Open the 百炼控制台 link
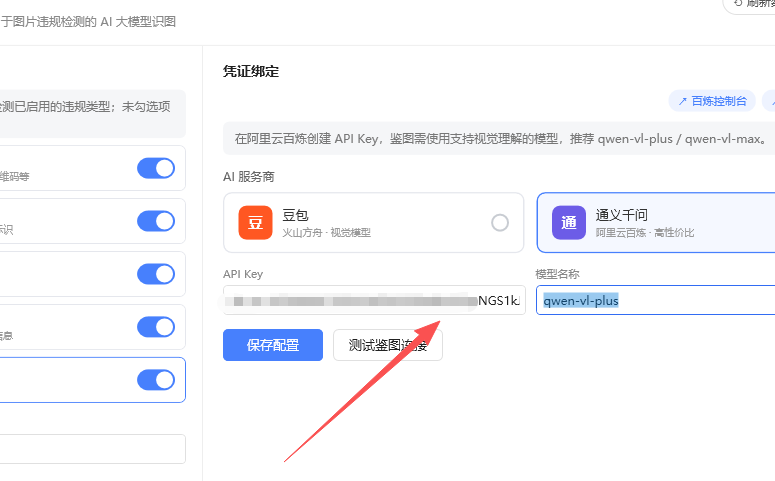Screen dimensions: 775x481 coord(712,101)
